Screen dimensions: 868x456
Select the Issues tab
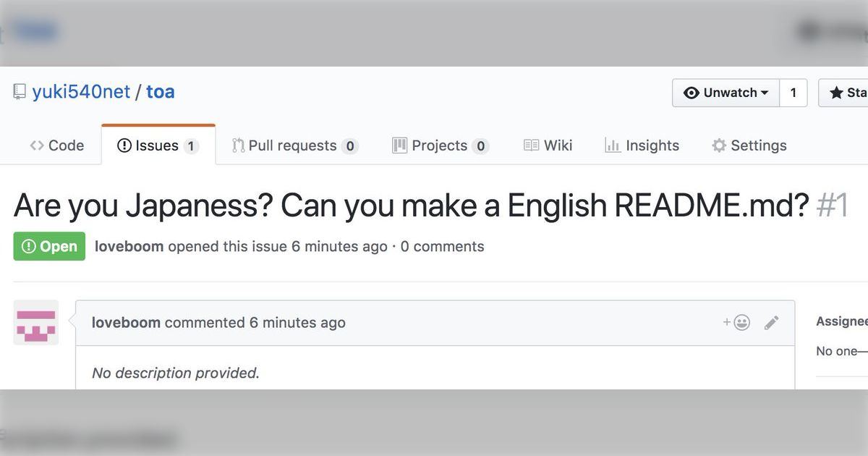158,145
